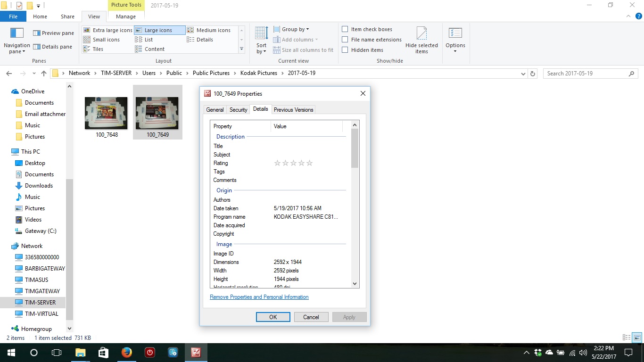Toggle File name extensions checkbox

[x=345, y=40]
